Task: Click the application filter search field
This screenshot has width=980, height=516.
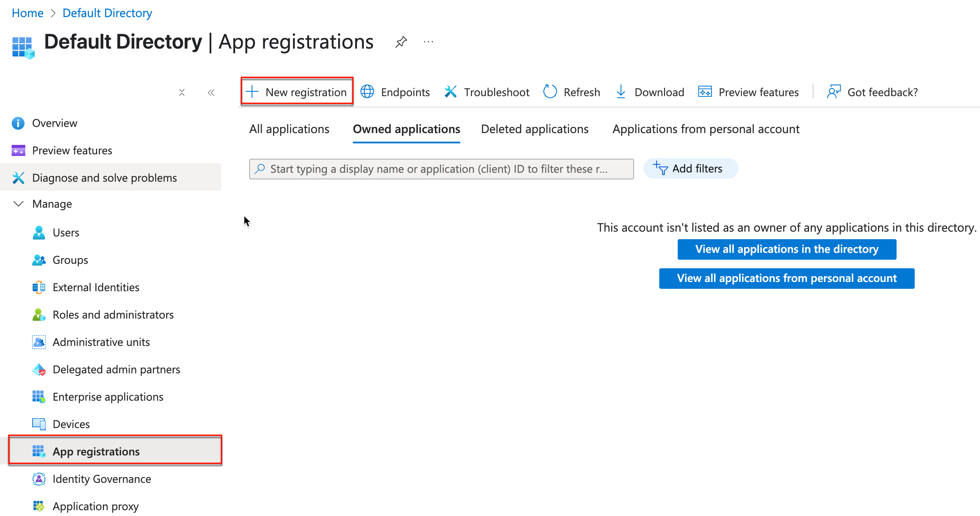Action: point(441,169)
